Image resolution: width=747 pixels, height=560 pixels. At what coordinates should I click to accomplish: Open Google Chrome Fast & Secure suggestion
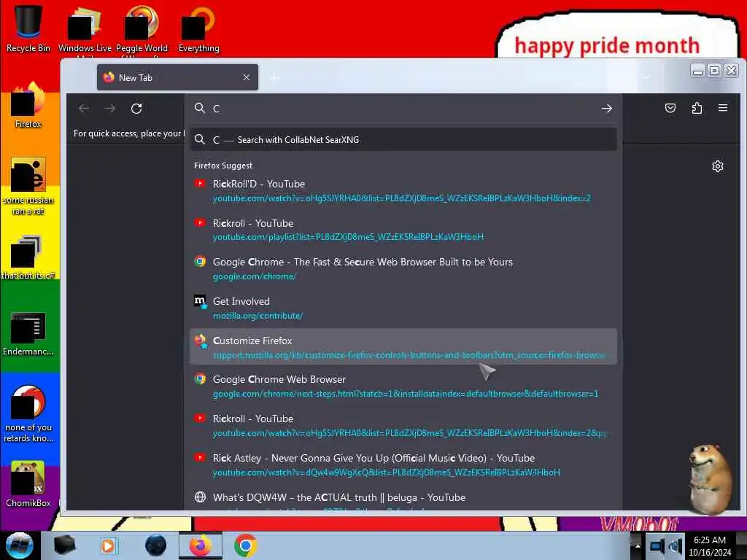pos(403,268)
